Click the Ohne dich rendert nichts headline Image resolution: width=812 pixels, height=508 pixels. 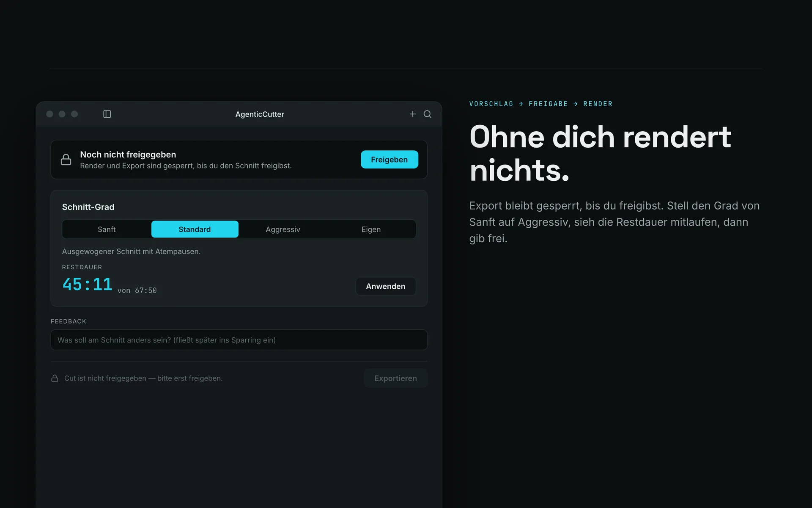click(601, 154)
